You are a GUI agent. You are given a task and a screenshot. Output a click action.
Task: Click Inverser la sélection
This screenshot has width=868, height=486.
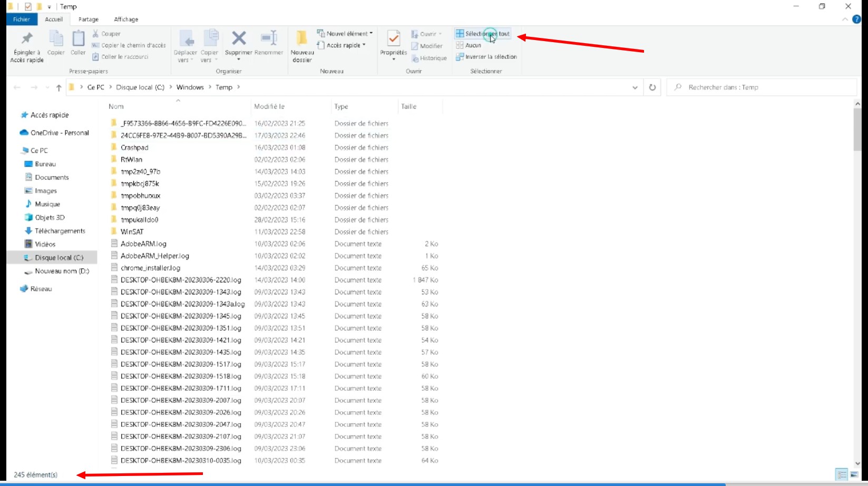(x=486, y=57)
